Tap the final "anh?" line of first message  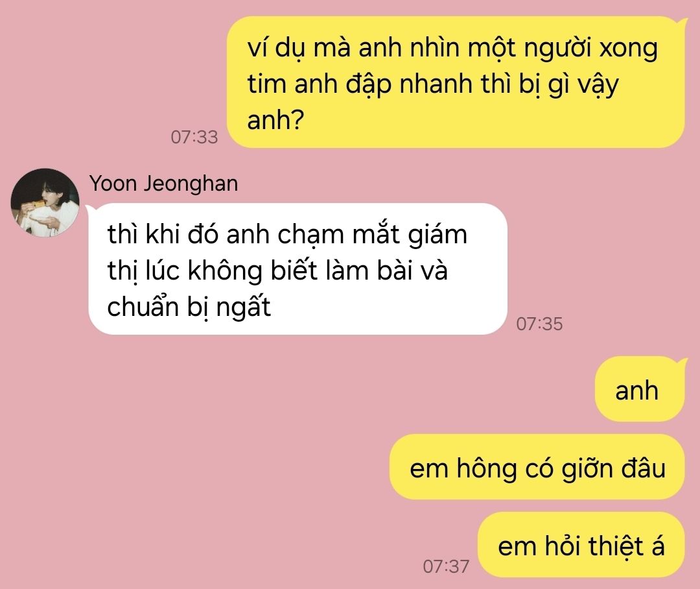pyautogui.click(x=275, y=120)
